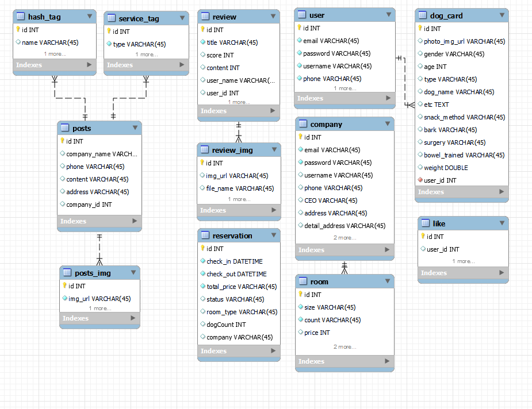Click the review_img table icon

click(x=205, y=149)
